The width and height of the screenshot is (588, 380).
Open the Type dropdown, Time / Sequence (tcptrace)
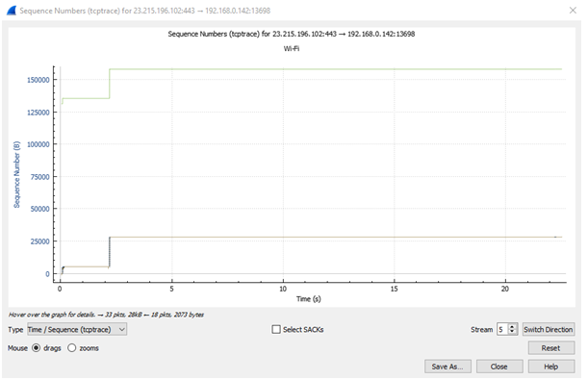76,329
